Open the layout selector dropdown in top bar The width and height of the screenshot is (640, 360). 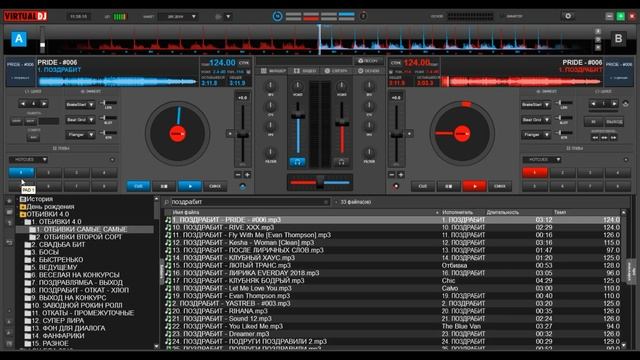178,17
